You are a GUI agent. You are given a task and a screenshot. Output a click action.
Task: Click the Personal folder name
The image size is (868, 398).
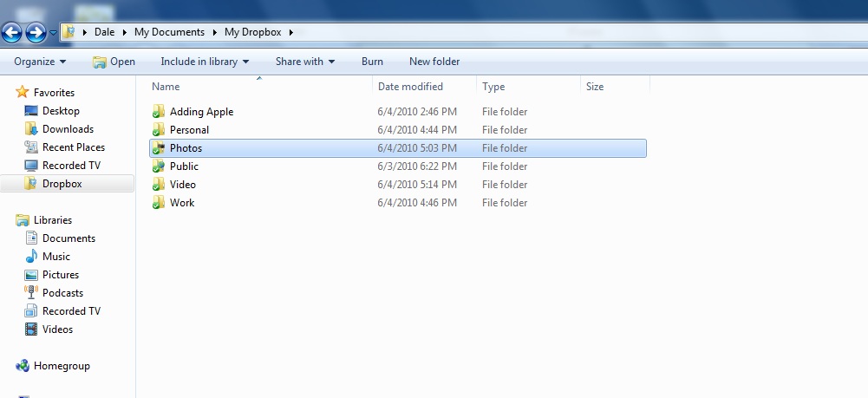189,130
